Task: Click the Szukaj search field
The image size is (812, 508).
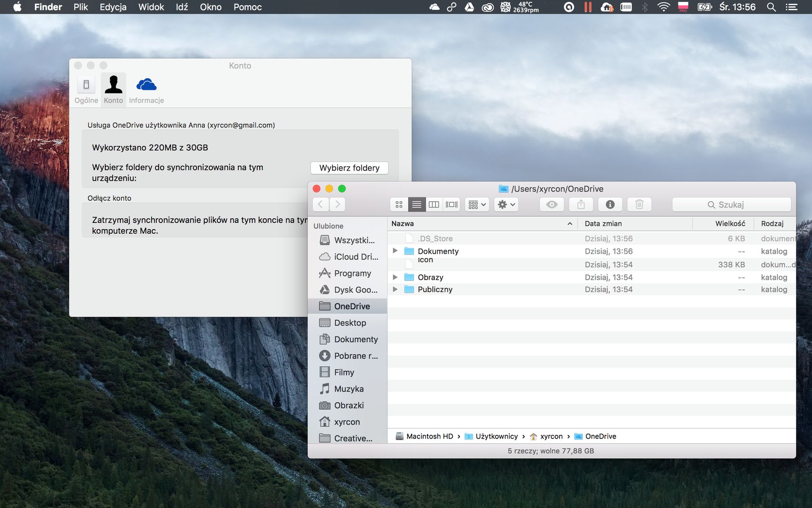Action: 731,205
